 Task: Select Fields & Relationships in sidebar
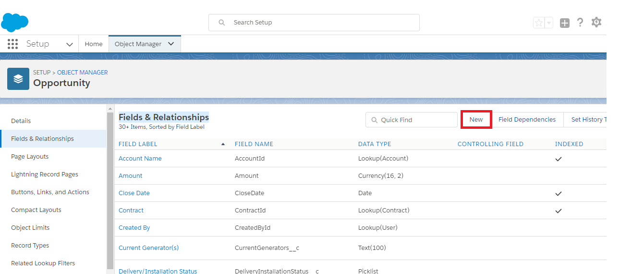tap(53, 139)
